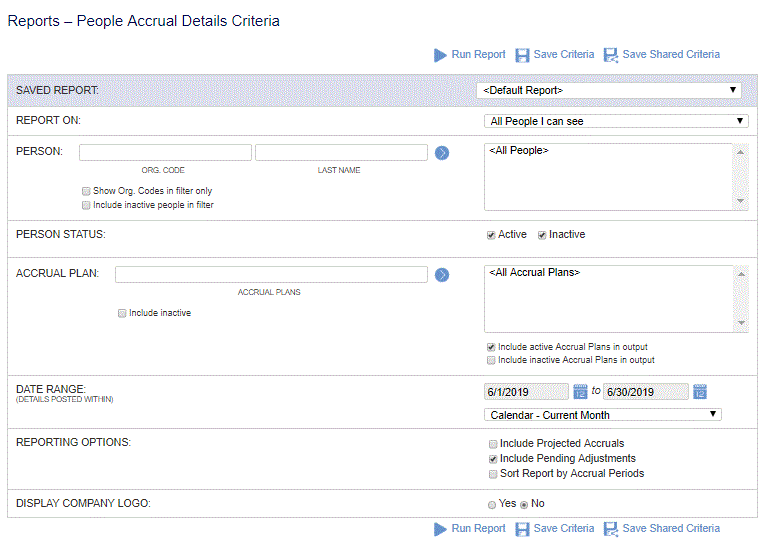Viewport: 784px width, 552px height.
Task: Select No for Display Company Logo
Action: [x=524, y=505]
